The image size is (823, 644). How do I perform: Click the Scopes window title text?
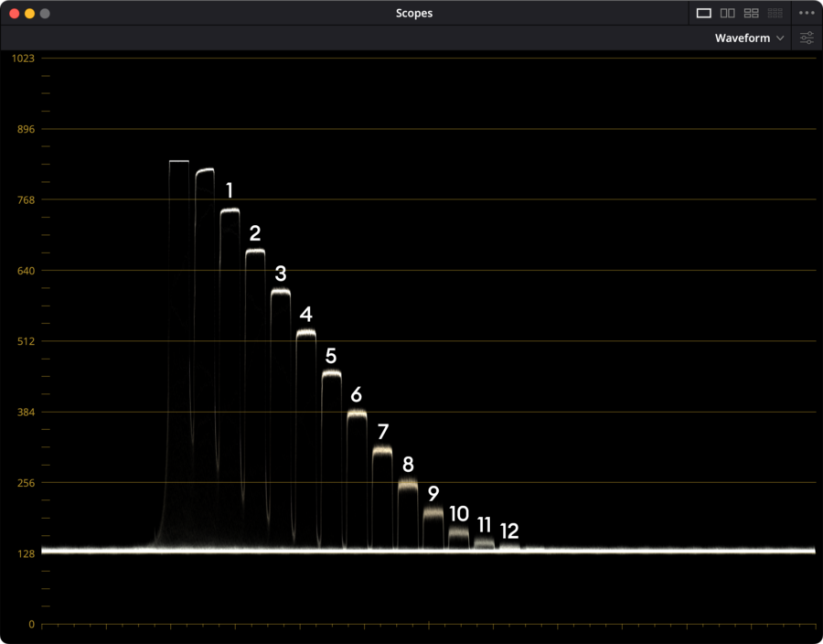pos(414,13)
